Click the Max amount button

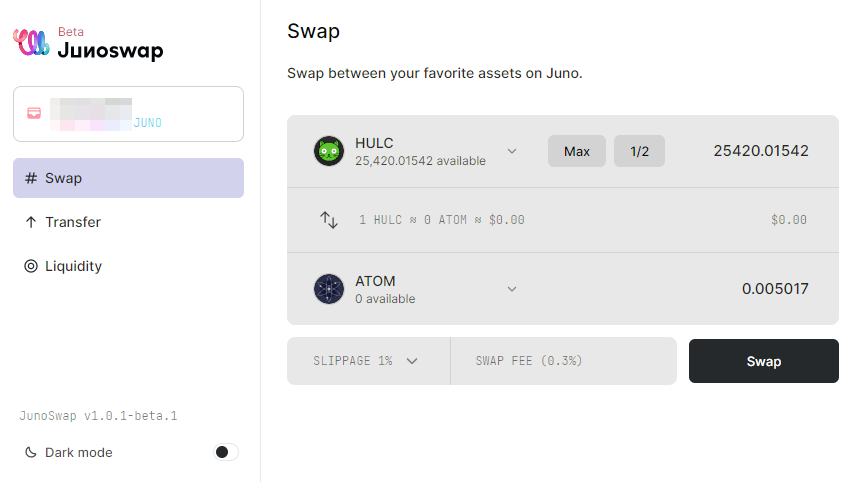[x=577, y=151]
